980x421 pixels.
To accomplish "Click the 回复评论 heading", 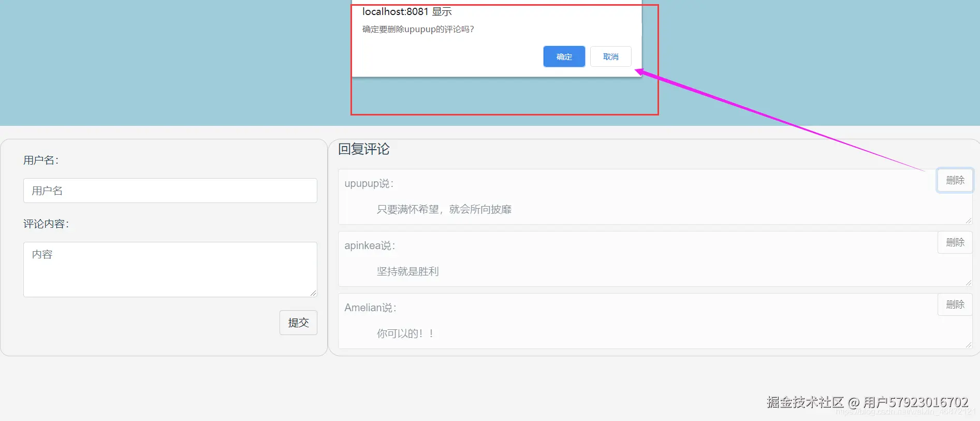I will pos(363,149).
